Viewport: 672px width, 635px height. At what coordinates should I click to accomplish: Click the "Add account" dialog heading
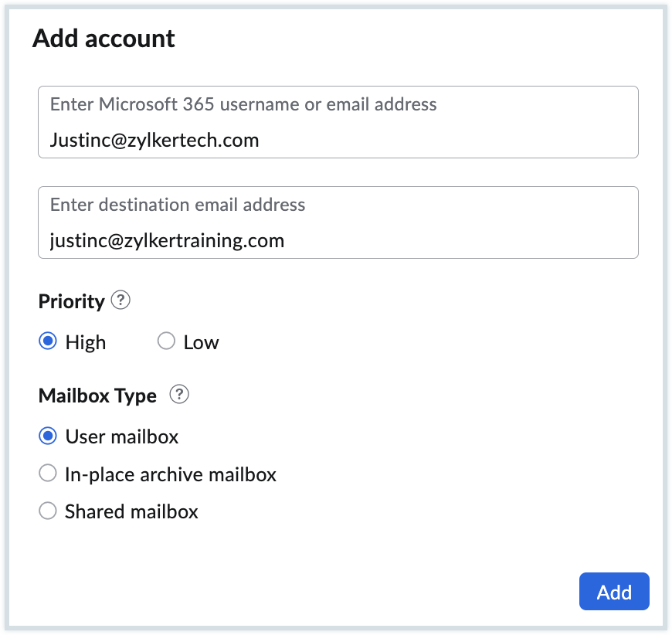tap(104, 39)
